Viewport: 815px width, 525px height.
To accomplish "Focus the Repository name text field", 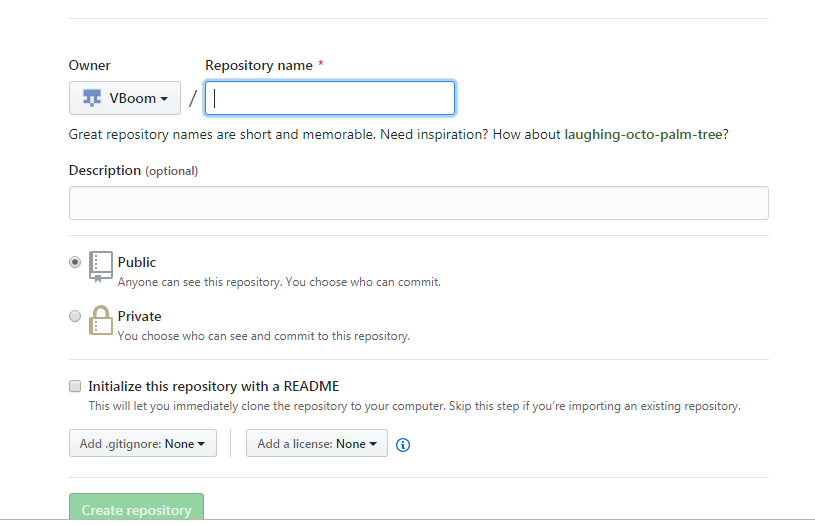I will [330, 98].
